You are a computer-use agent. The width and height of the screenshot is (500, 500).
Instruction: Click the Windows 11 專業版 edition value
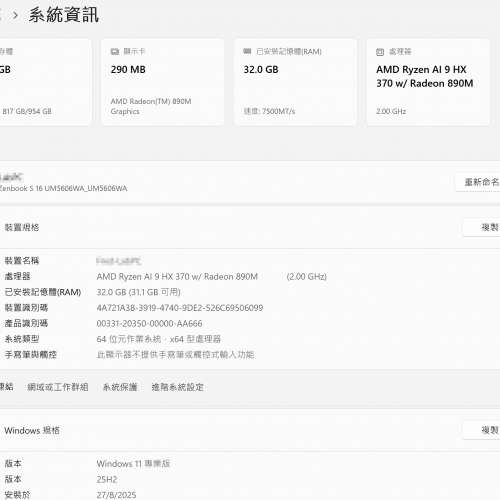coord(133,464)
